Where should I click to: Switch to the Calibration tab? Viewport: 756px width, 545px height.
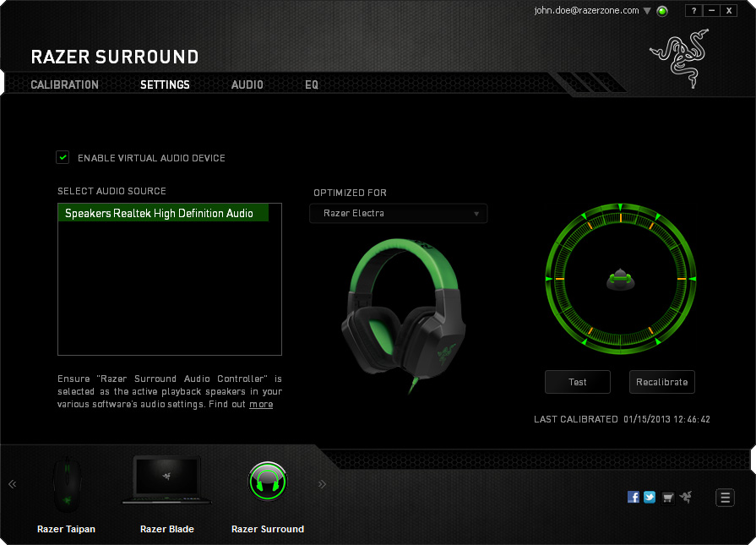click(x=65, y=84)
